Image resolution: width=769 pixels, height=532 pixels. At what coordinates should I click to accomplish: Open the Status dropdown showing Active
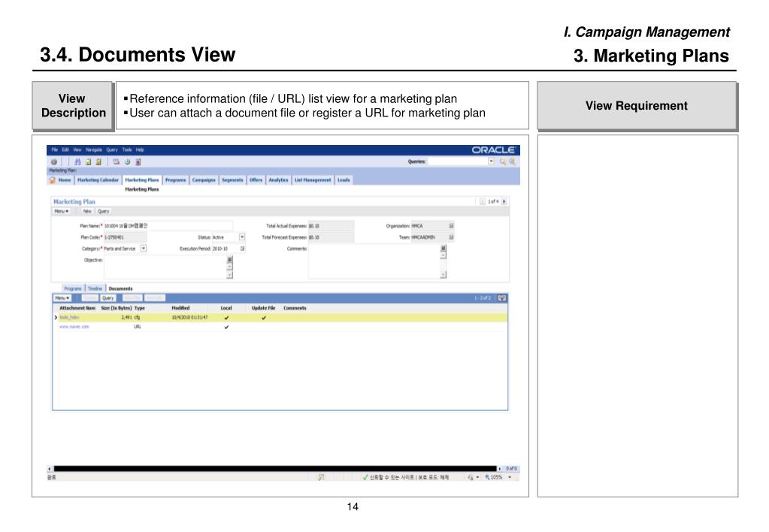pos(242,237)
